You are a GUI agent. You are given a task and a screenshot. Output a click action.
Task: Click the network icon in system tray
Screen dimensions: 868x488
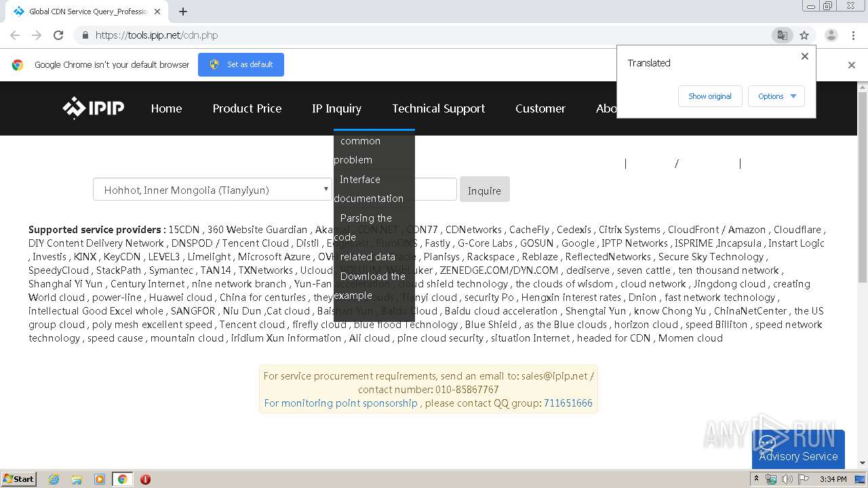click(x=771, y=479)
